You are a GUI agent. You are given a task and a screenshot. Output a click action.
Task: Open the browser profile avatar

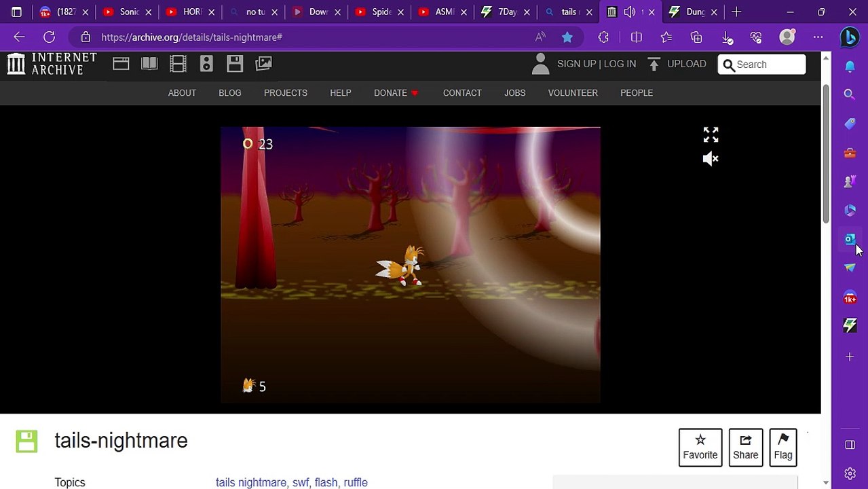tap(787, 37)
